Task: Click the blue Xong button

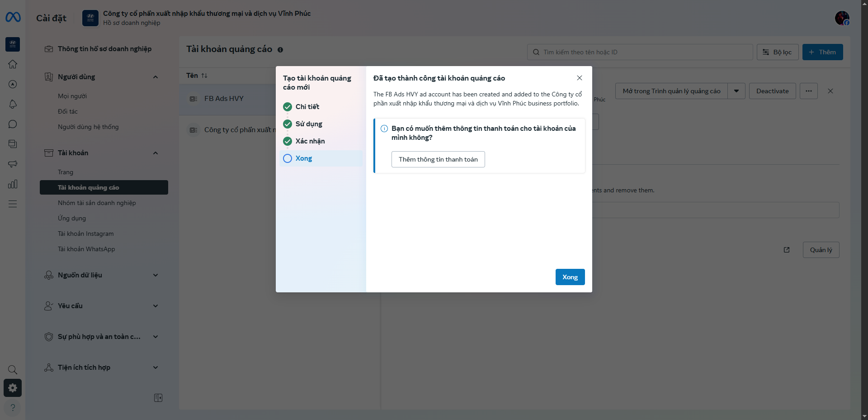Action: pos(570,277)
